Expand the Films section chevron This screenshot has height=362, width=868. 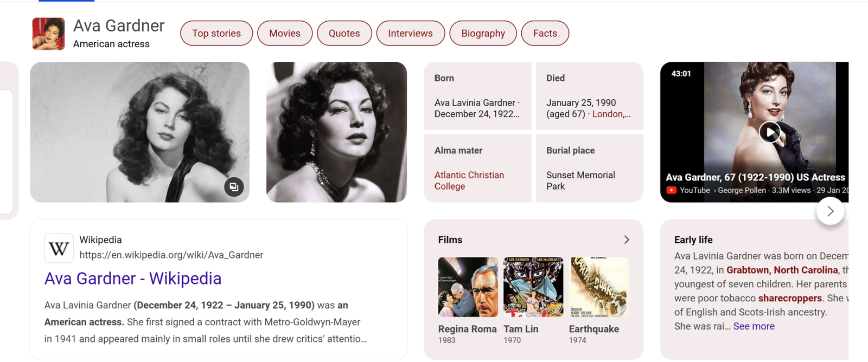point(627,240)
